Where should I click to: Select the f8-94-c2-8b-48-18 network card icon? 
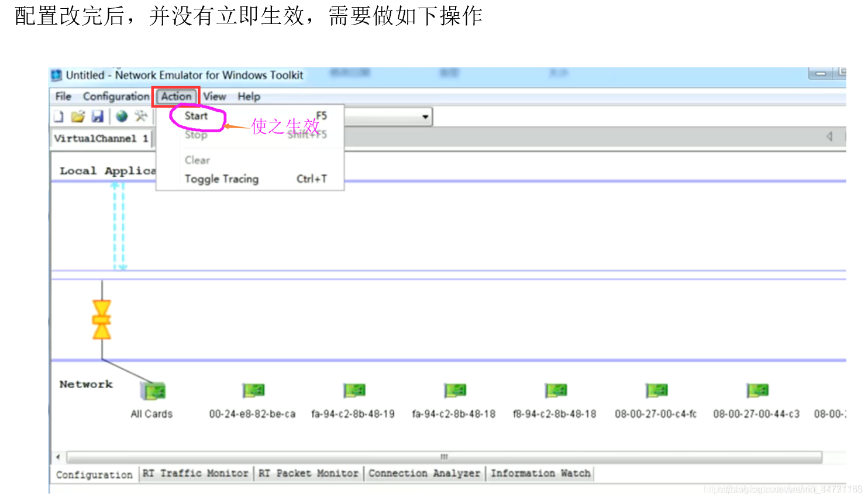(x=556, y=391)
